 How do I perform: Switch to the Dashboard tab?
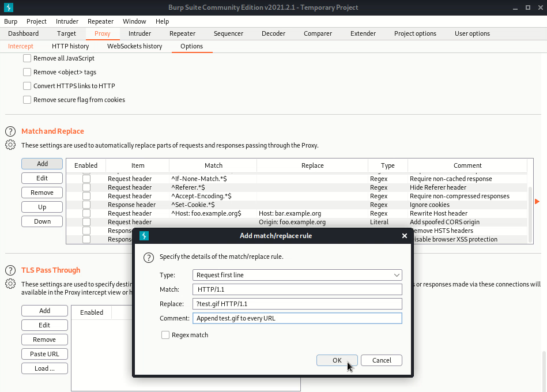24,33
